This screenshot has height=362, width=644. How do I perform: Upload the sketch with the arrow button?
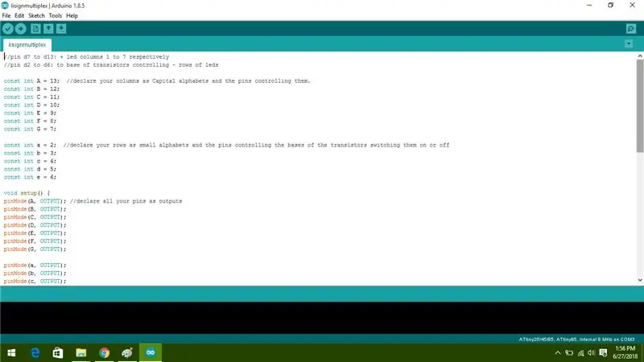[21, 29]
